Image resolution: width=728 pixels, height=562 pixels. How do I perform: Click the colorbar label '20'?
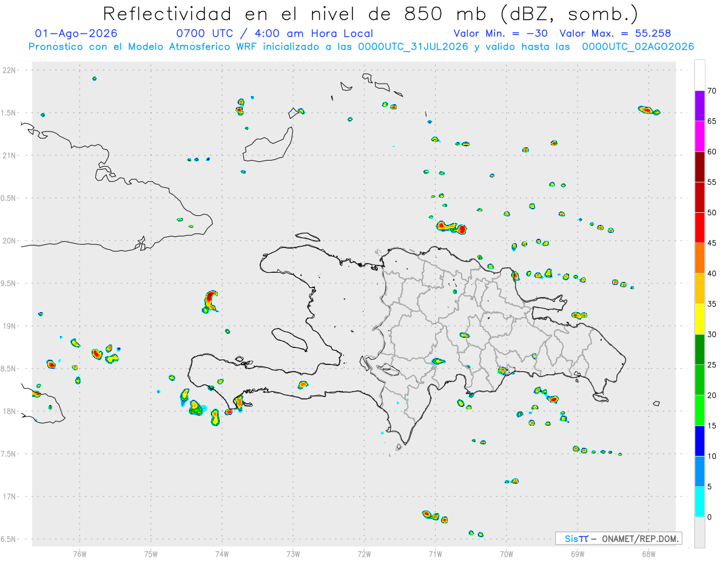[x=712, y=395]
